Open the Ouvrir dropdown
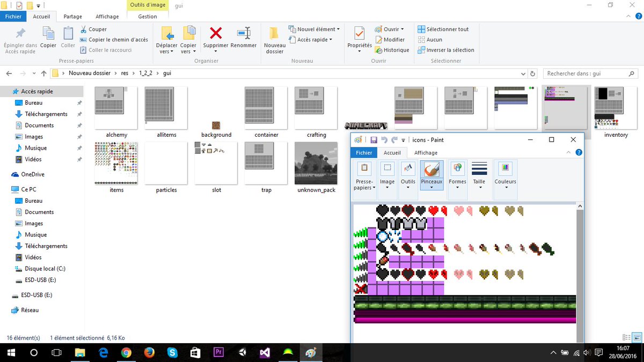The image size is (644, 362). coord(389,29)
